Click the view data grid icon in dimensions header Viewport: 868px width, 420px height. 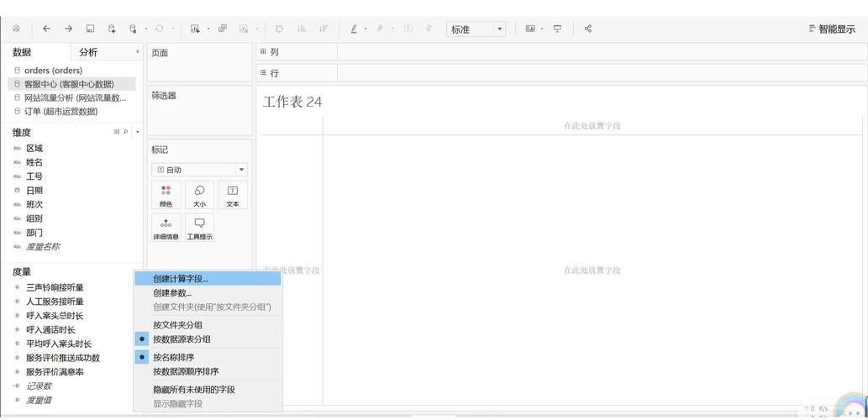(x=116, y=132)
